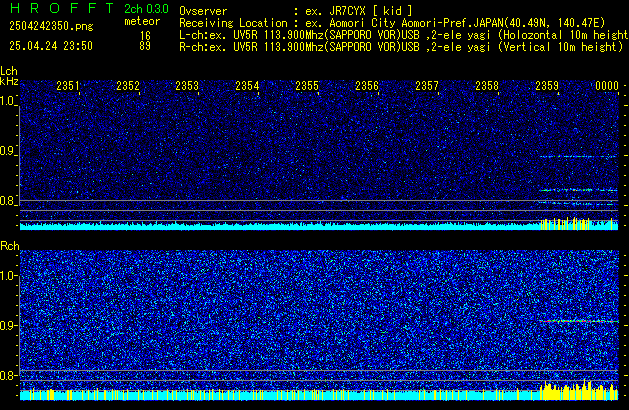Click the 'meteor' label
This screenshot has height=410, width=629.
(142, 21)
